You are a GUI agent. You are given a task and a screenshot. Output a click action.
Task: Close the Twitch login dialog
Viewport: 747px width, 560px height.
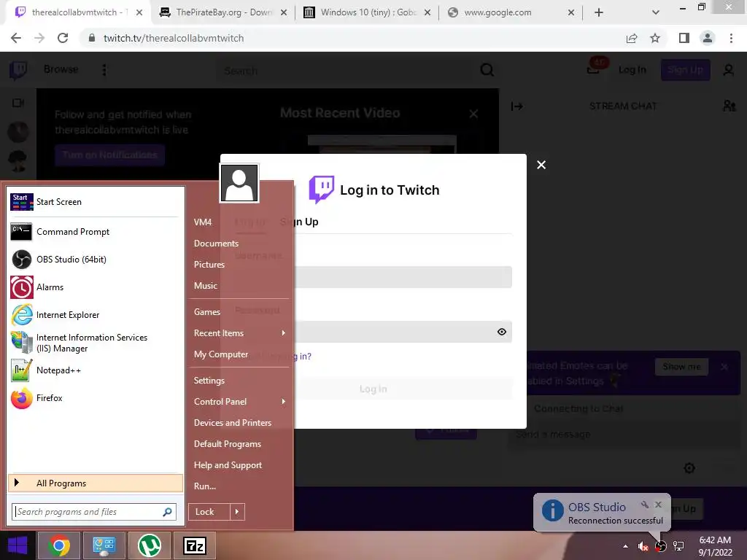(x=541, y=165)
